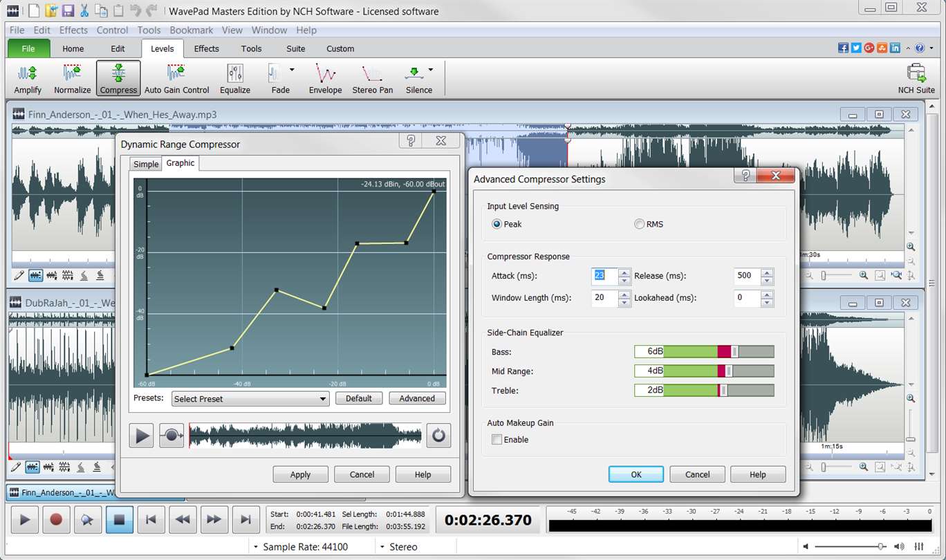The height and width of the screenshot is (560, 946).
Task: Open the Facebook share icon
Action: coord(843,48)
